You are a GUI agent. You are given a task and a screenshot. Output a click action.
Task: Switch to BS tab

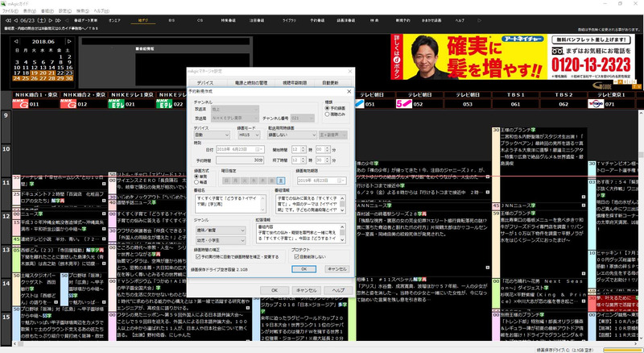171,20
